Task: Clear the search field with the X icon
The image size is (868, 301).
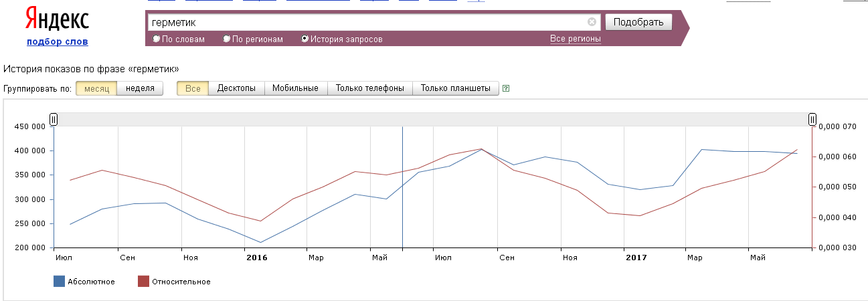Action: [x=592, y=21]
